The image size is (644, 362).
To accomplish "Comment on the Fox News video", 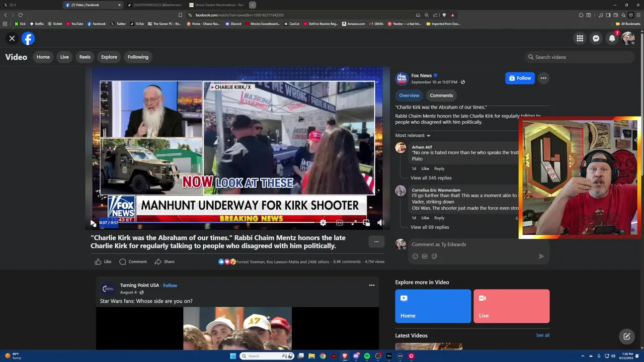I will point(133,261).
